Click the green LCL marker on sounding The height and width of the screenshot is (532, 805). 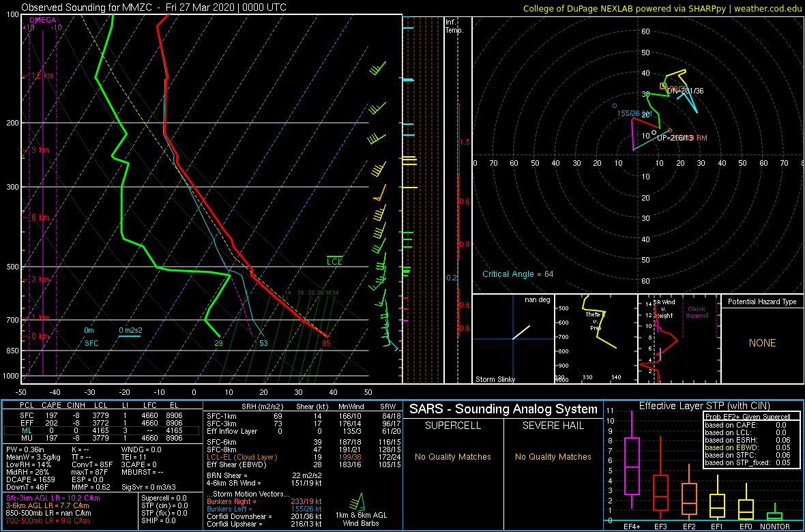(x=334, y=261)
